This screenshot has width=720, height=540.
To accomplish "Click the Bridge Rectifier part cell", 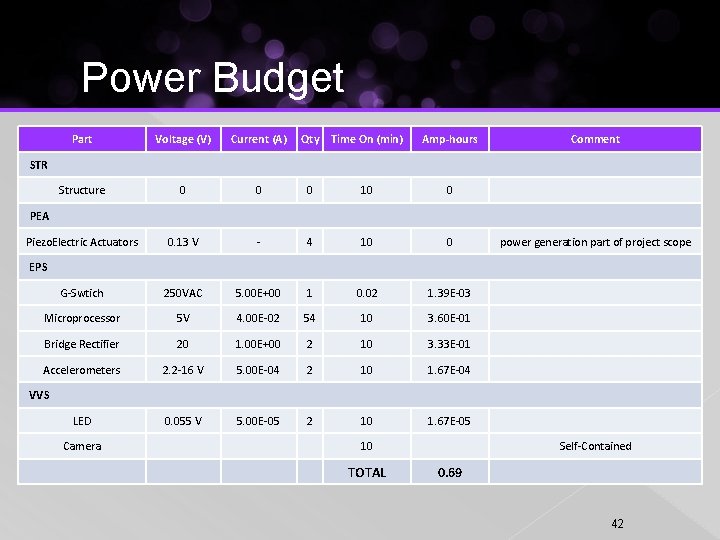I will 82,344.
